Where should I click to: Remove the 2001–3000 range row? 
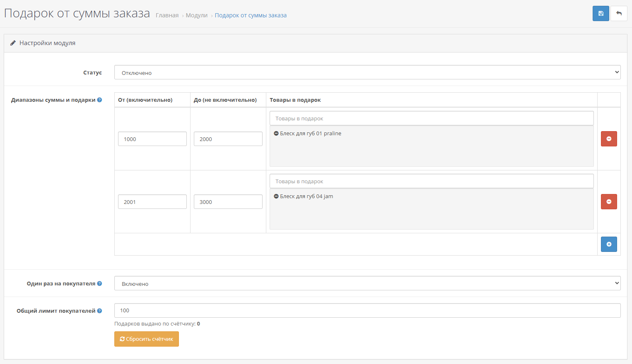609,202
